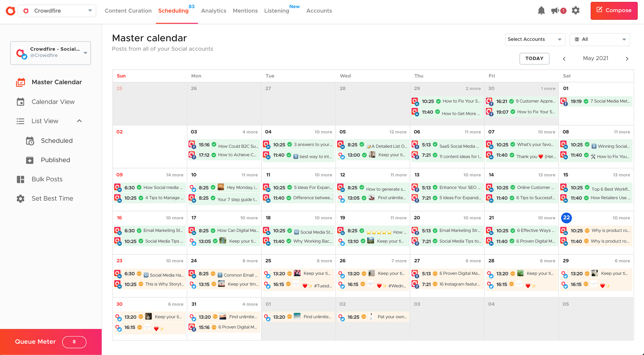The height and width of the screenshot is (355, 644).
Task: Switch to the Content Curation tab
Action: (x=128, y=11)
